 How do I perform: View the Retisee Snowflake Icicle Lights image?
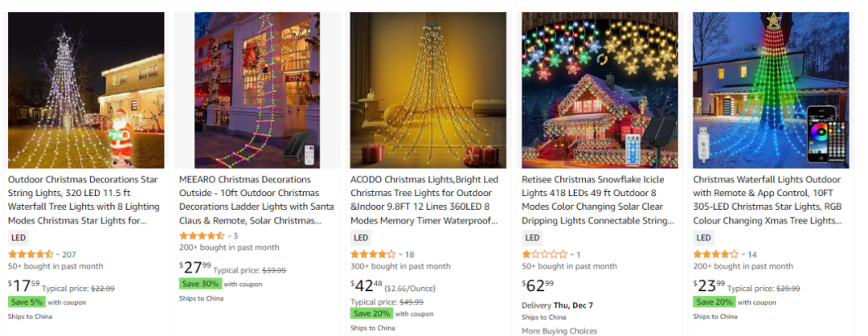pos(600,90)
